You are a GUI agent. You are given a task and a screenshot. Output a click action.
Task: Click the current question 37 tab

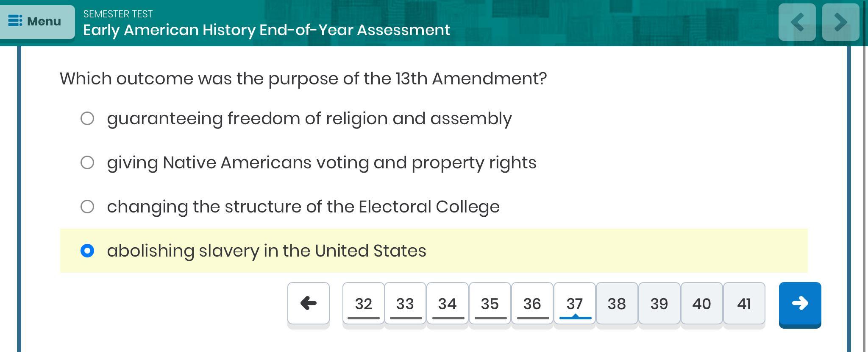coord(575,304)
